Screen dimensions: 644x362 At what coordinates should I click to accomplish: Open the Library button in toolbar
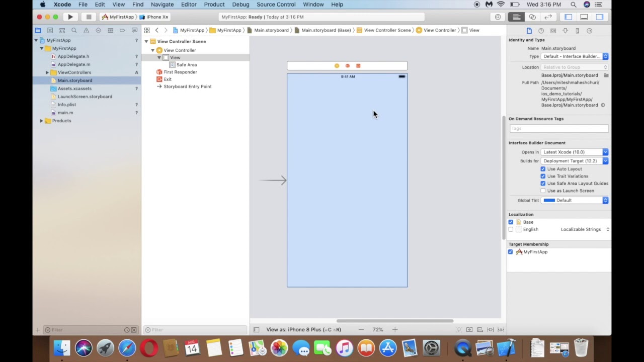click(x=498, y=17)
